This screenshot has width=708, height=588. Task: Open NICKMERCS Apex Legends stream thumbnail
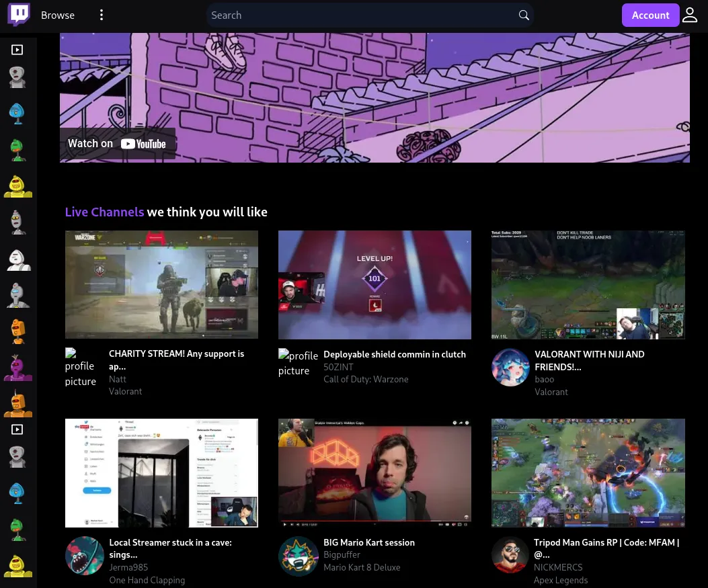(x=588, y=472)
